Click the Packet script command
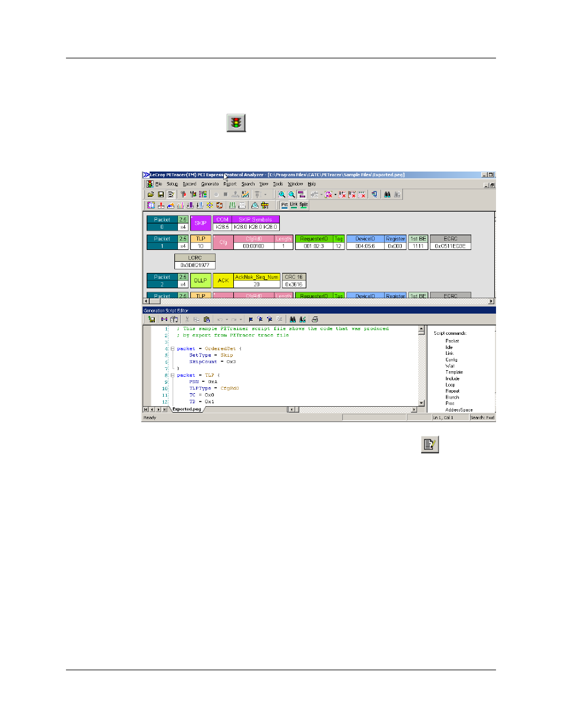 [452, 341]
